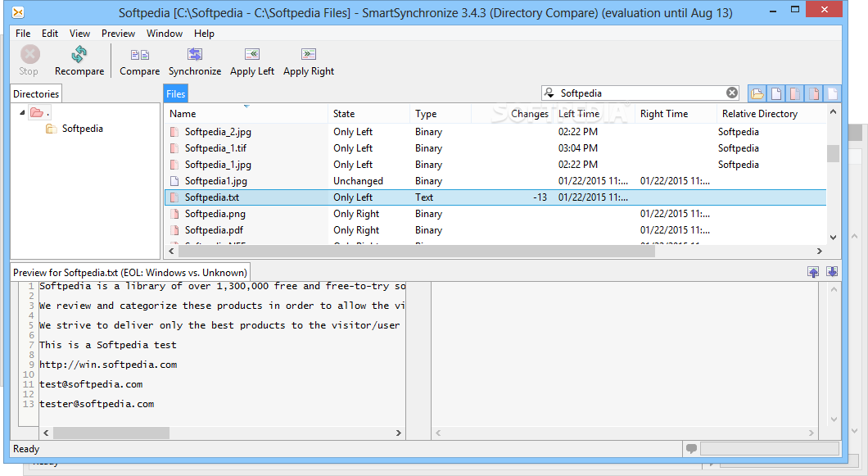Click the file list horizontal scrollbar thumb
The image size is (868, 476).
pyautogui.click(x=416, y=251)
